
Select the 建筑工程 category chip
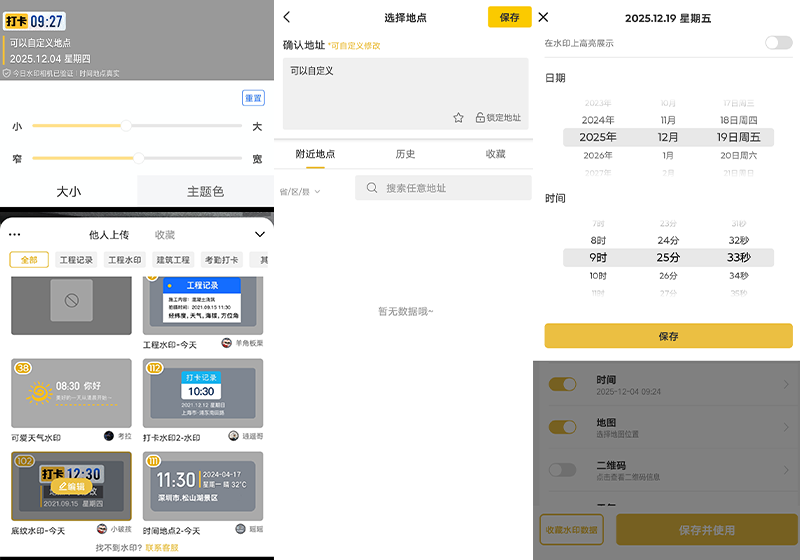point(173,260)
